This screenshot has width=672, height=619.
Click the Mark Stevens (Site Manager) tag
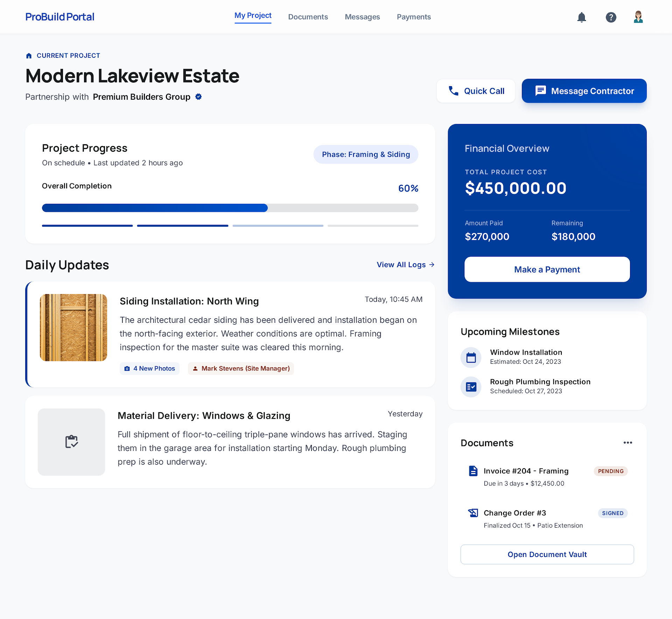tap(241, 369)
